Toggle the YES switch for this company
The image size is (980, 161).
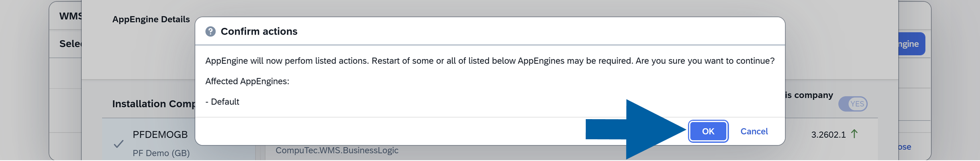853,104
